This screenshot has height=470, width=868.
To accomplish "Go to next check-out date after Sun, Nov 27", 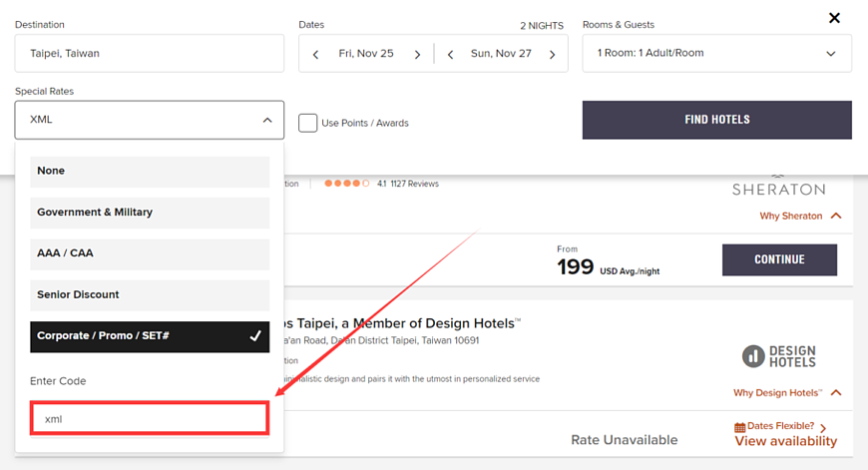I will (x=552, y=54).
